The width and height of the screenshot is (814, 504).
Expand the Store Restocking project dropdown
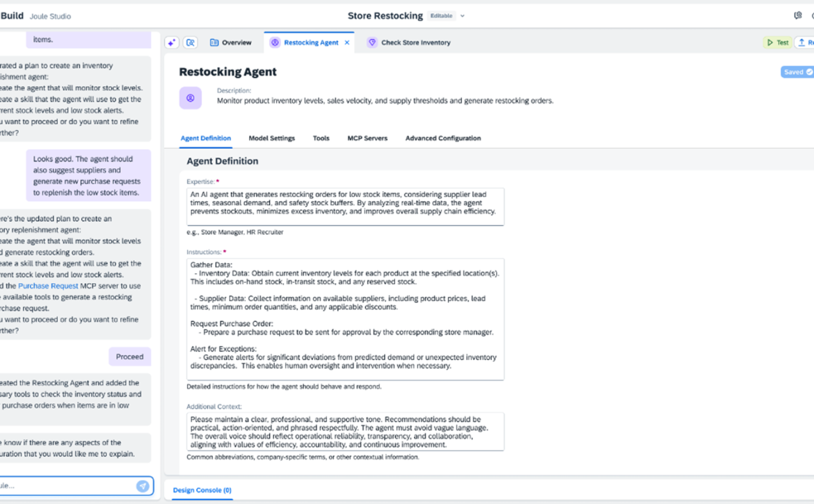[463, 16]
